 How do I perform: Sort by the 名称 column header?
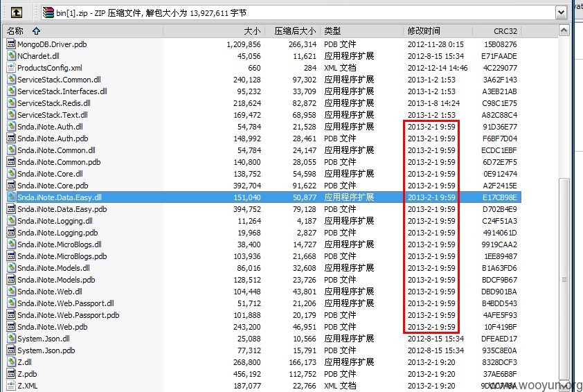pos(82,31)
